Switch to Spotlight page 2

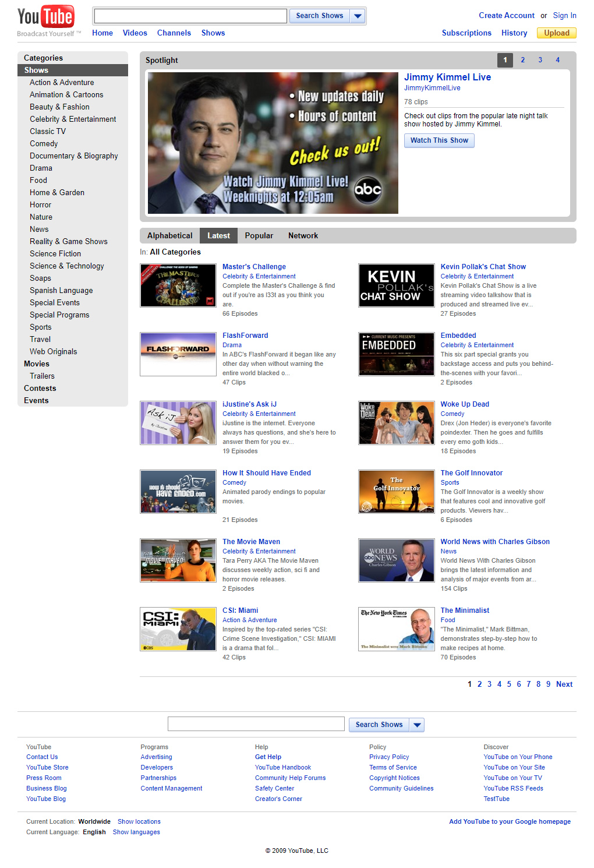tap(523, 60)
